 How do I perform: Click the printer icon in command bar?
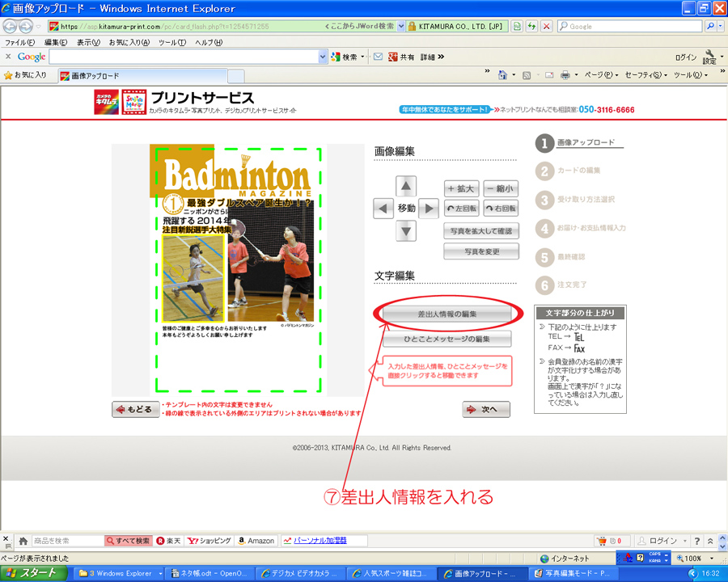click(566, 75)
